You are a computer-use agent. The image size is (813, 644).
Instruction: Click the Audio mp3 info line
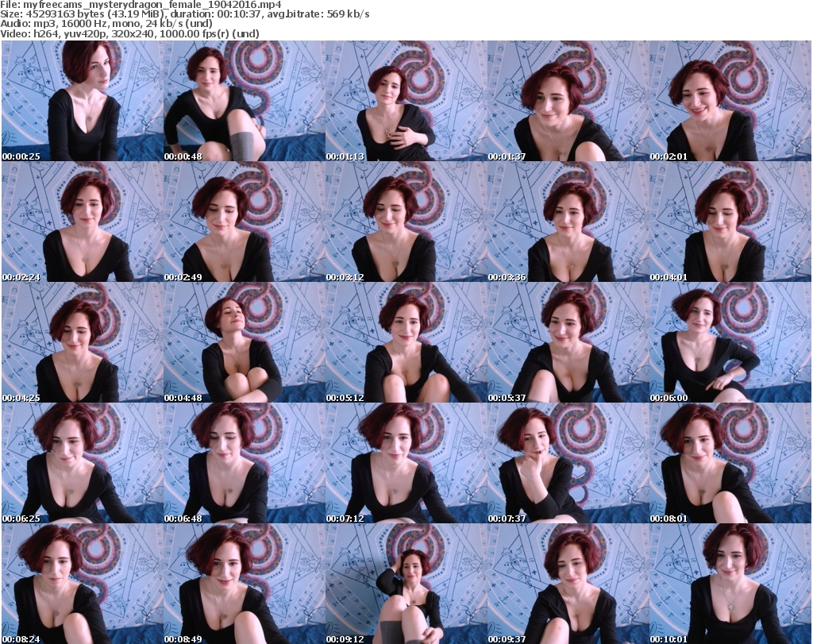coord(106,24)
